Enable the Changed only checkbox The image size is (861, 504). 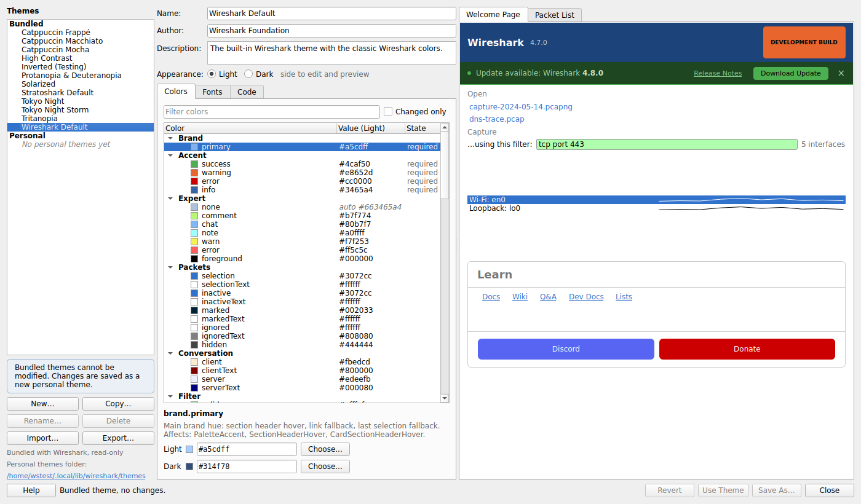point(388,111)
